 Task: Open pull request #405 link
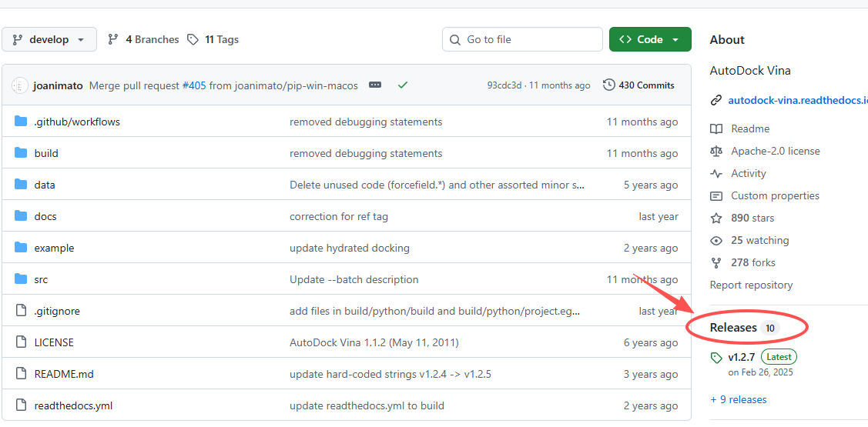pyautogui.click(x=194, y=85)
